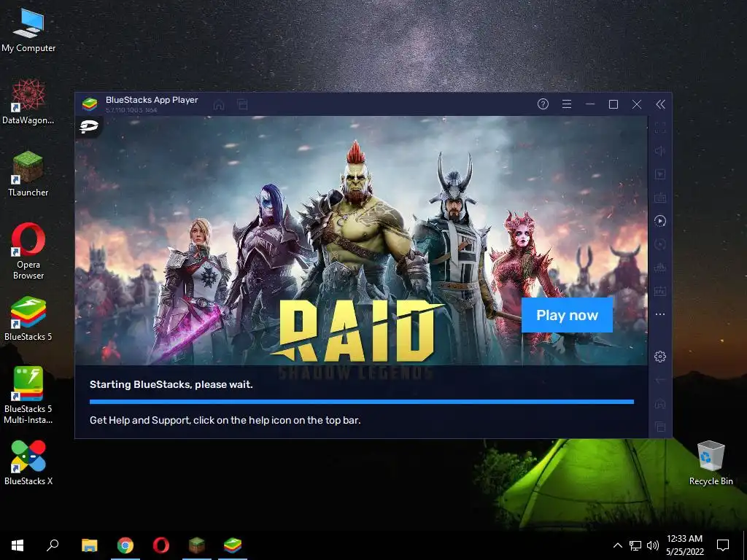The width and height of the screenshot is (747, 560).
Task: Open game controls keyboard icon
Action: coord(659,197)
